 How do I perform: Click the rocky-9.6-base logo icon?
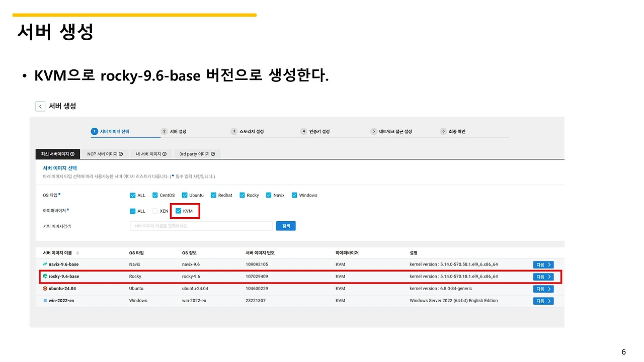click(x=45, y=277)
